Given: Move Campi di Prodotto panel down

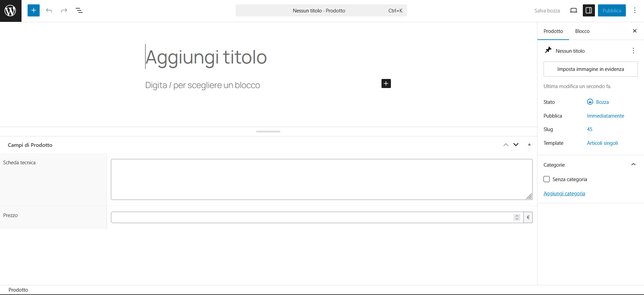Looking at the screenshot, I should tap(516, 145).
